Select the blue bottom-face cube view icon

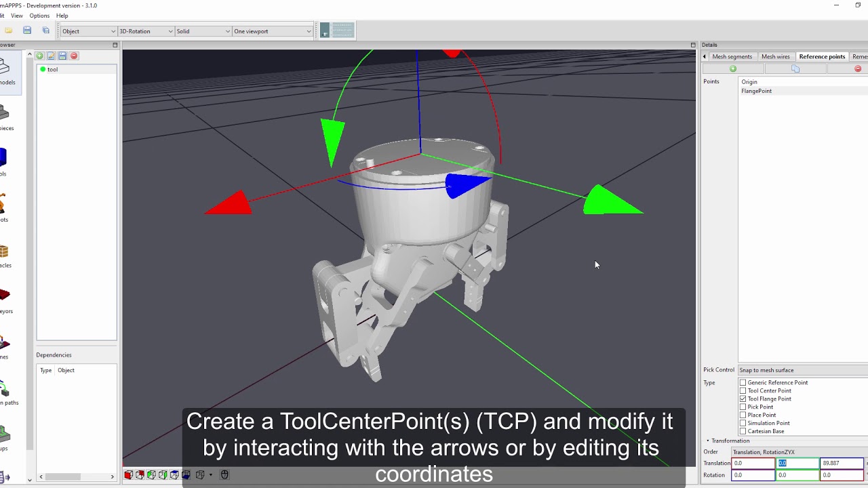pyautogui.click(x=186, y=475)
